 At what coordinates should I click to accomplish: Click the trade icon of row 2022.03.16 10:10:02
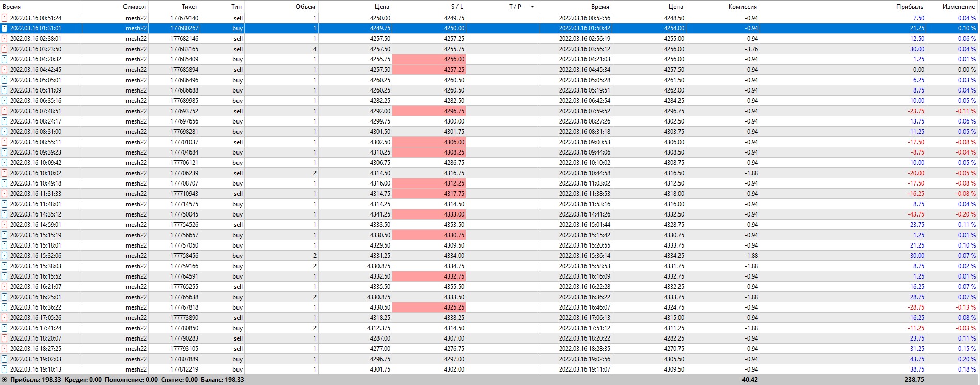(x=5, y=173)
